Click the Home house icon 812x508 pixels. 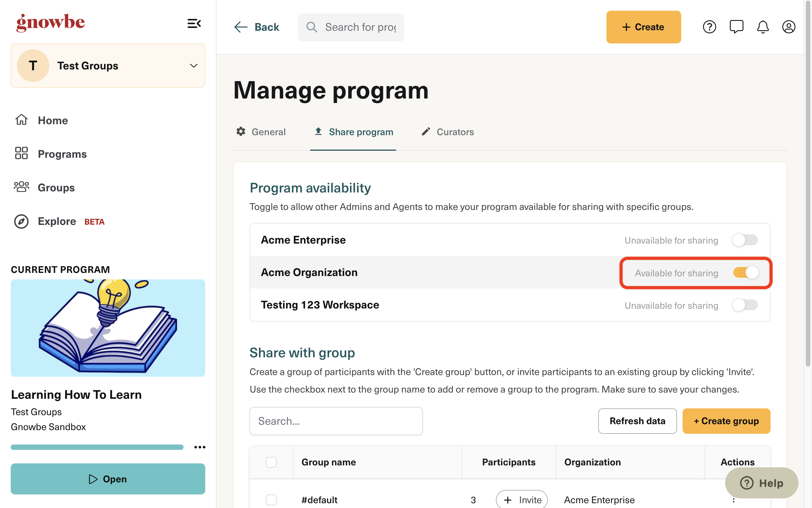coord(21,120)
